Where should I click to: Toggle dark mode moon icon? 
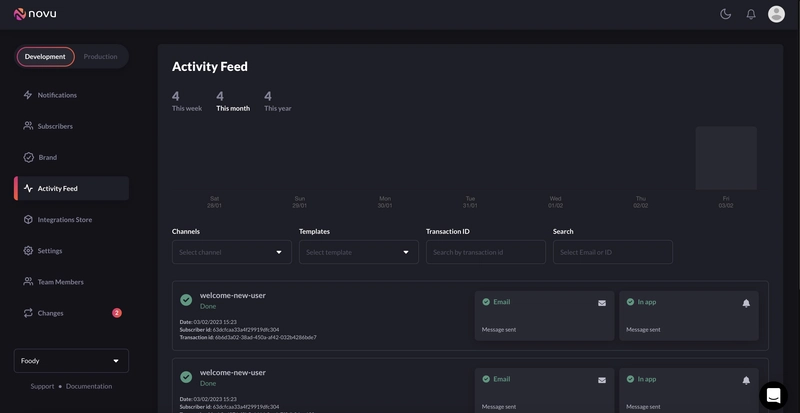726,14
